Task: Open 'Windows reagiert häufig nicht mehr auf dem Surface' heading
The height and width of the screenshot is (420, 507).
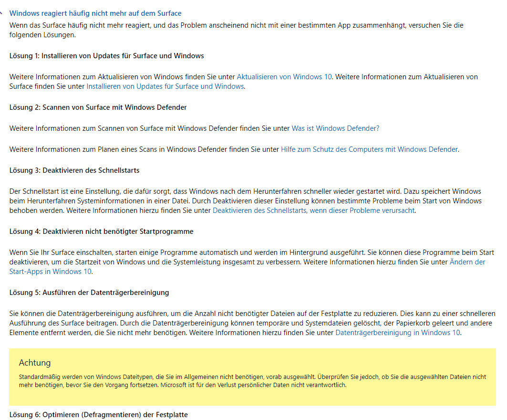Action: tap(95, 13)
